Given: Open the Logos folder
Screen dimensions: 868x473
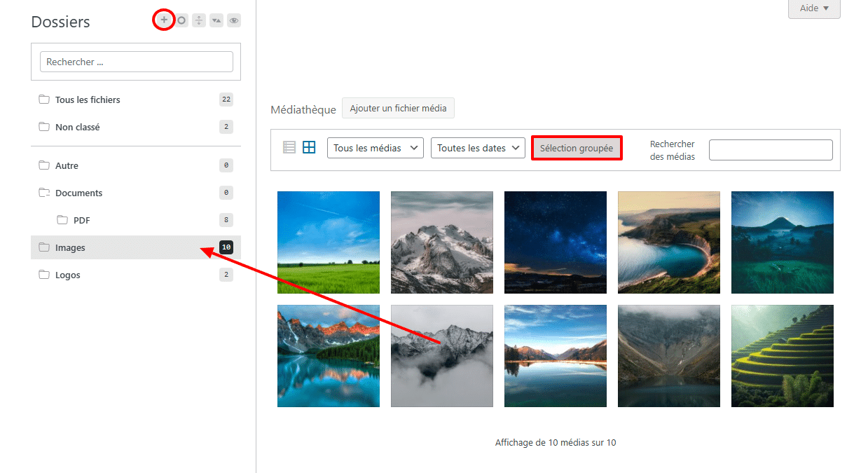Looking at the screenshot, I should pos(68,275).
